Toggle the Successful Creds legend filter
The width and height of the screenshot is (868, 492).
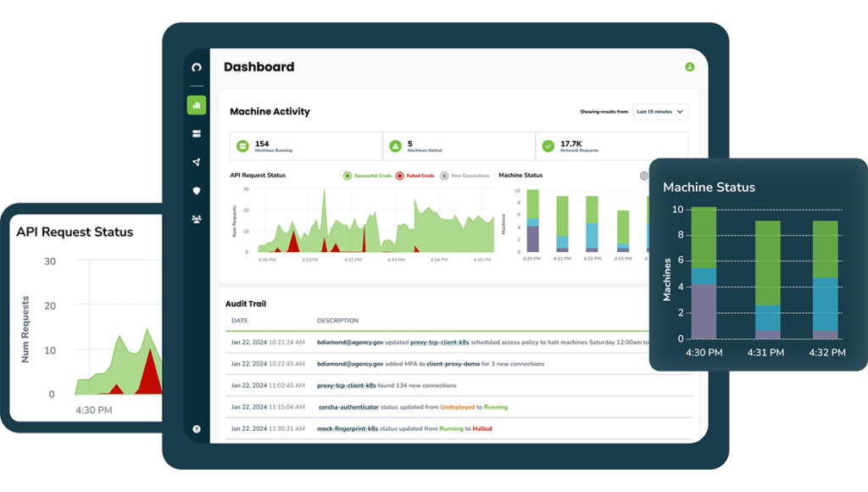click(x=367, y=176)
